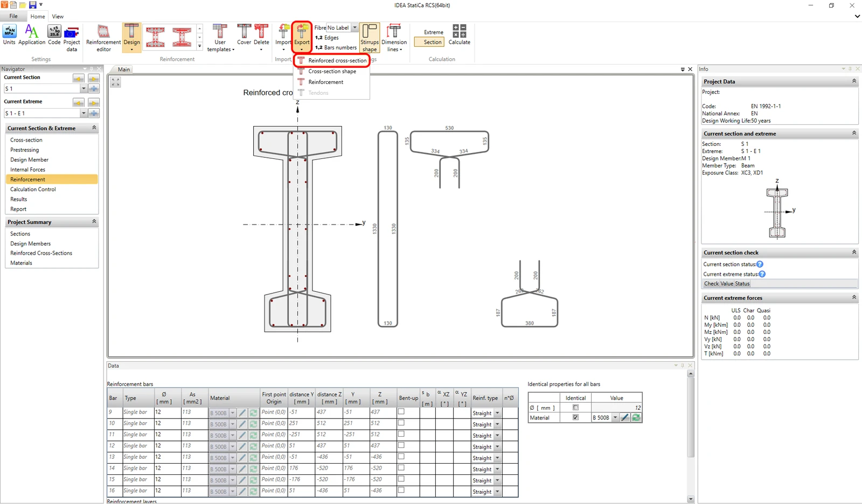
Task: Click the Data panel vertical scrollbar
Action: (691, 418)
